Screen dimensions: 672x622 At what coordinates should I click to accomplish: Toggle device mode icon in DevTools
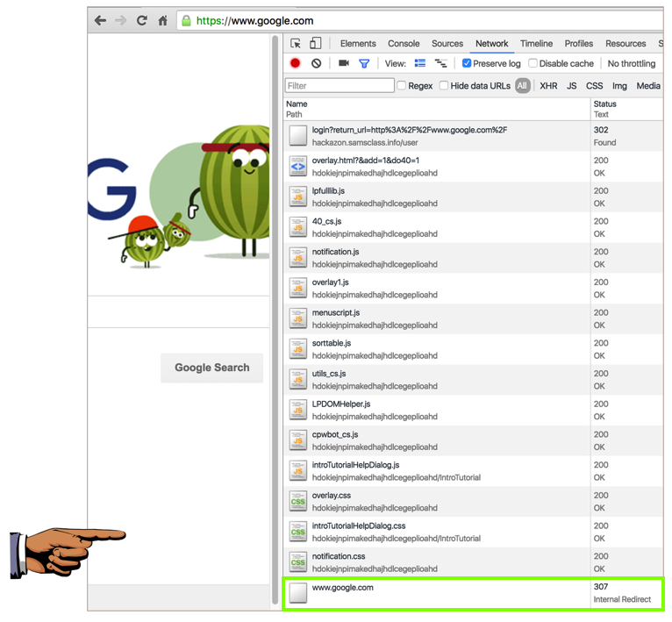316,43
